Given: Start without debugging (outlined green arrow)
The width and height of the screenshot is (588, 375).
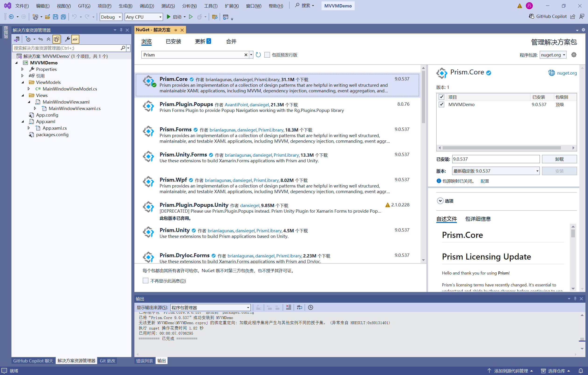Looking at the screenshot, I should tap(191, 17).
